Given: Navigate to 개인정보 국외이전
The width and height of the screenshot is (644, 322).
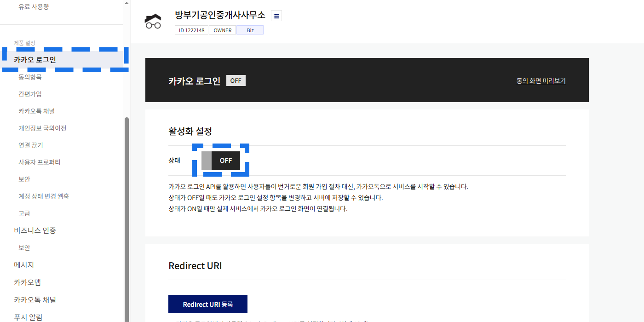Looking at the screenshot, I should click(x=42, y=128).
